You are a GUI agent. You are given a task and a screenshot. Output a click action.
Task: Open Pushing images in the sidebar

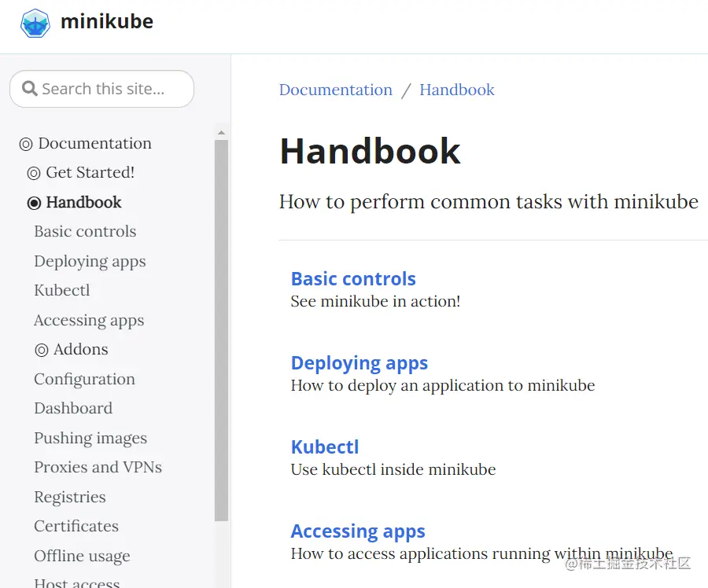90,438
